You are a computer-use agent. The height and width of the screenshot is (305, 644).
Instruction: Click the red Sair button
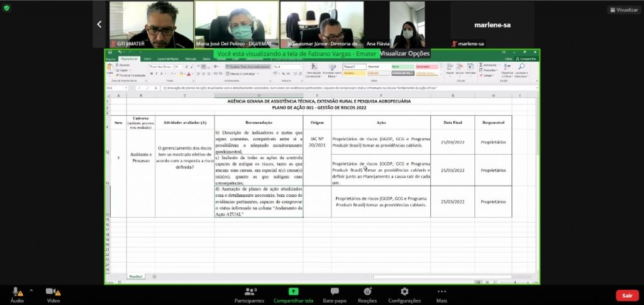click(626, 295)
